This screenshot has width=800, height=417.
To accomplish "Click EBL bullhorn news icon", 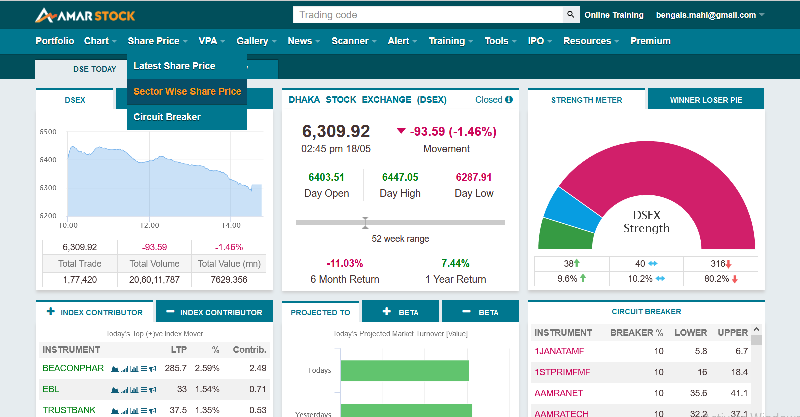I will click(153, 390).
